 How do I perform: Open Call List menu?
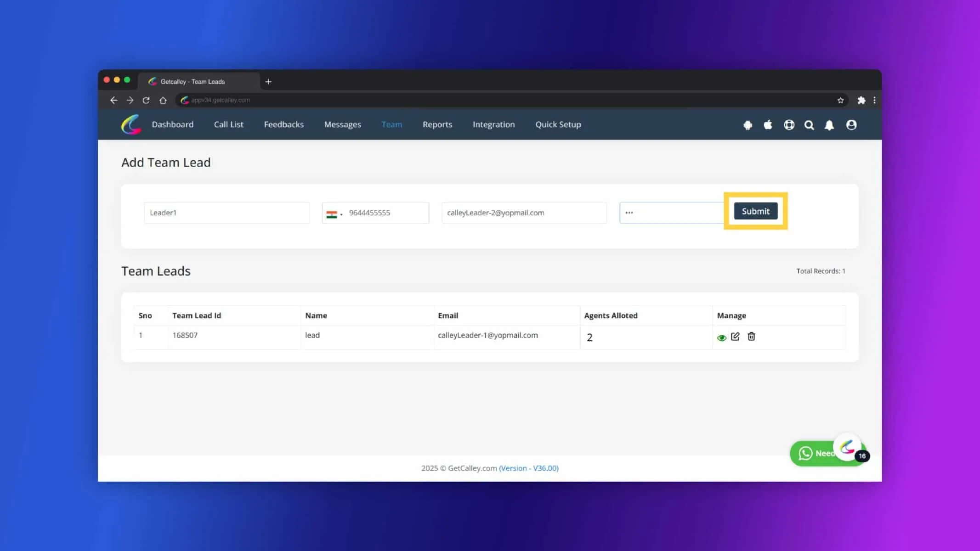pyautogui.click(x=228, y=124)
